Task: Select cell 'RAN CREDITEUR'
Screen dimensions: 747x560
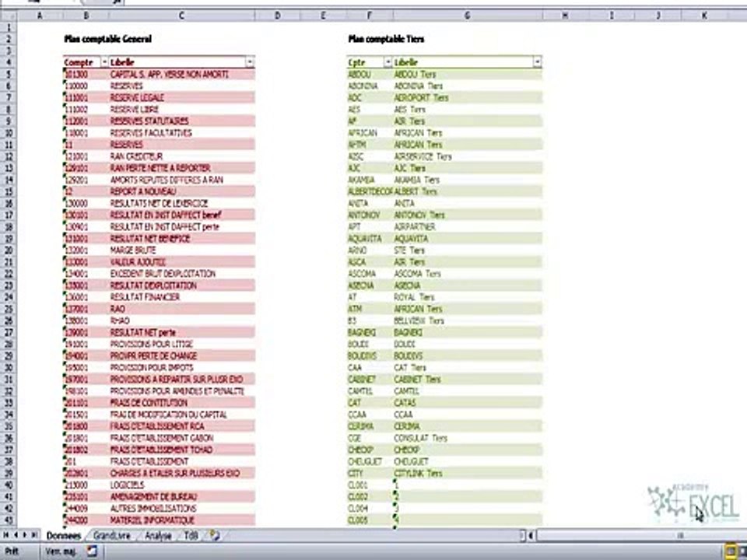Action: 182,156
